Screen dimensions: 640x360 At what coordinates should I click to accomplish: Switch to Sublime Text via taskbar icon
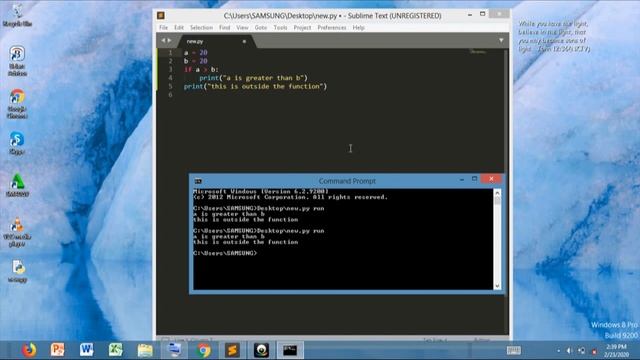(232, 350)
